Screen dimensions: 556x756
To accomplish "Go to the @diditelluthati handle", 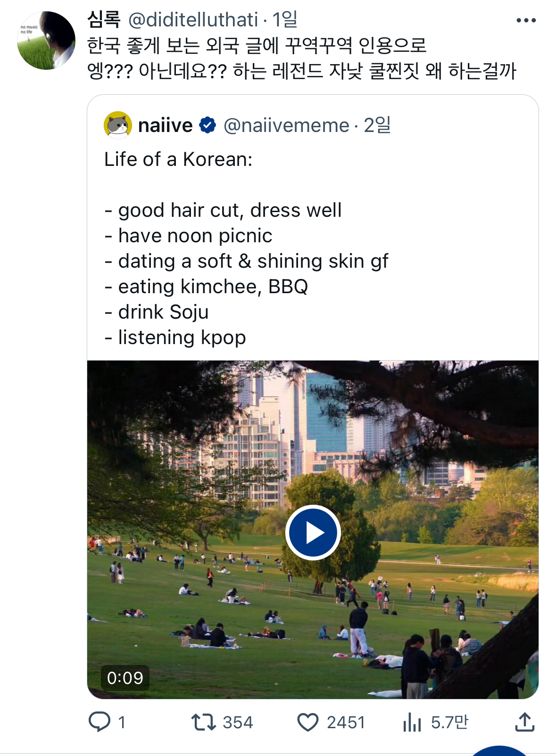I will pyautogui.click(x=193, y=20).
